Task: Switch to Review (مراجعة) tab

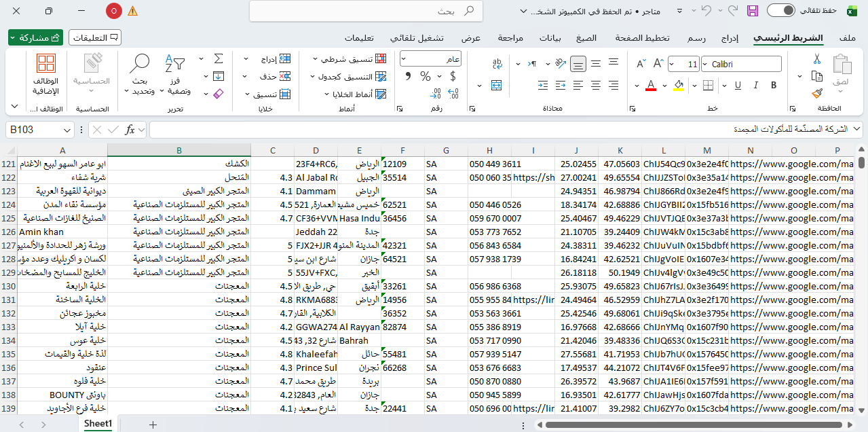Action: (511, 37)
